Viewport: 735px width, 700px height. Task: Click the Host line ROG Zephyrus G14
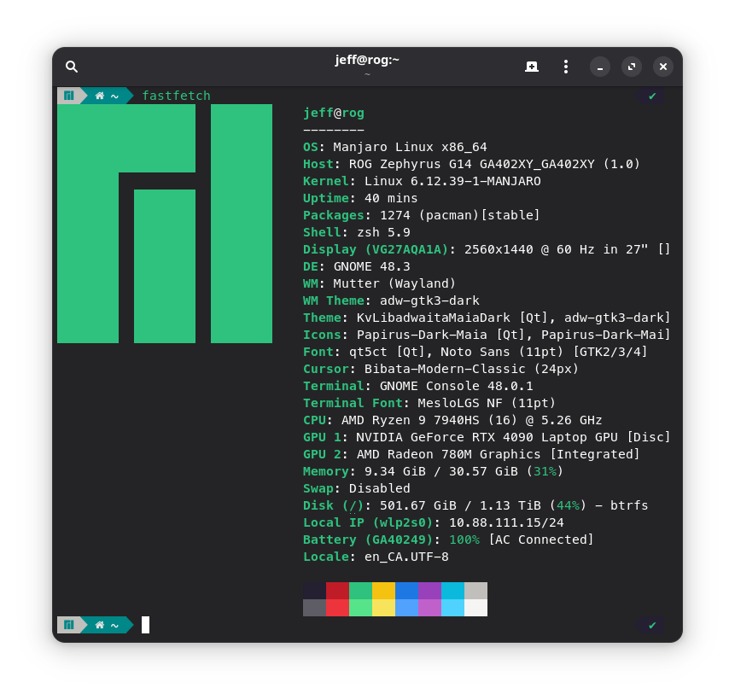click(471, 164)
